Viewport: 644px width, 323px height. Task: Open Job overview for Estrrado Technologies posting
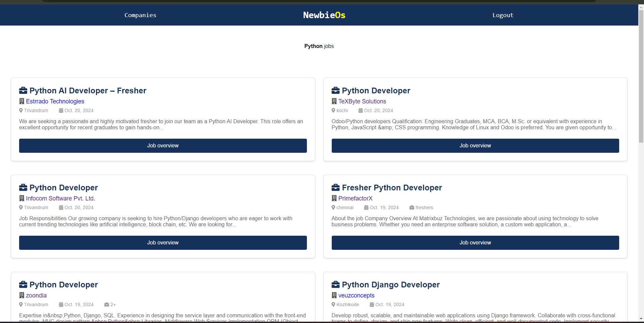point(163,146)
